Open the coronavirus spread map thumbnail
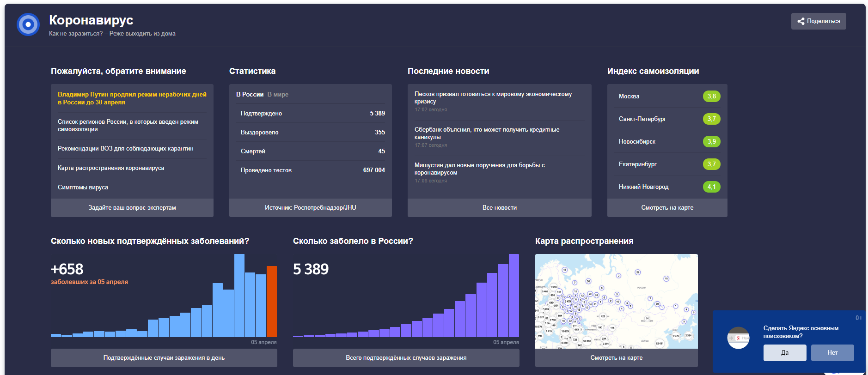Image resolution: width=868 pixels, height=375 pixels. (x=617, y=301)
